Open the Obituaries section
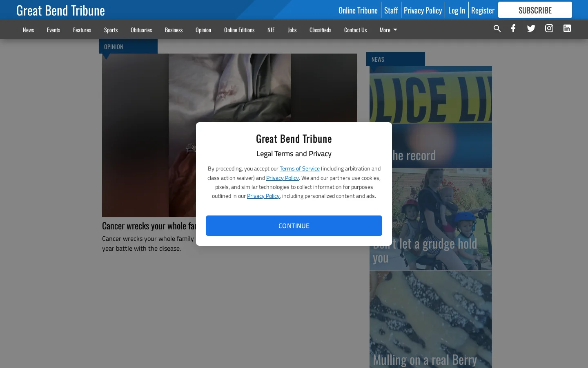The image size is (588, 368). [141, 30]
